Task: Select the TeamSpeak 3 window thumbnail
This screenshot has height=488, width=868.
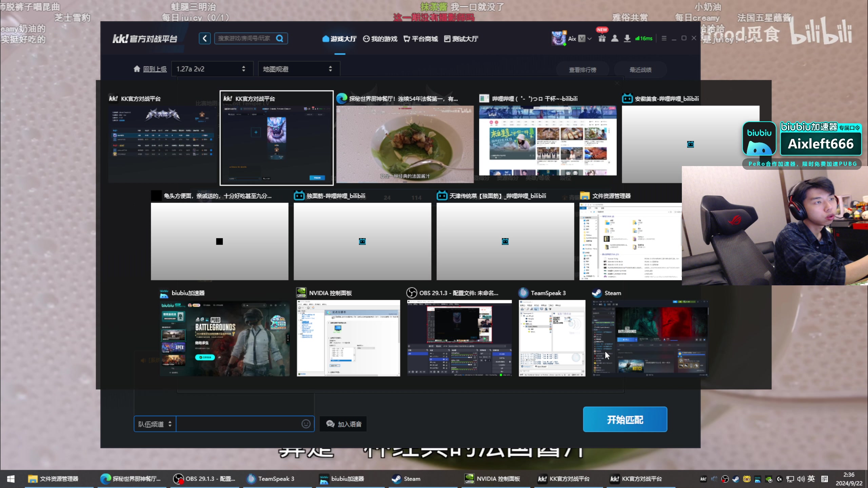Action: (x=552, y=338)
